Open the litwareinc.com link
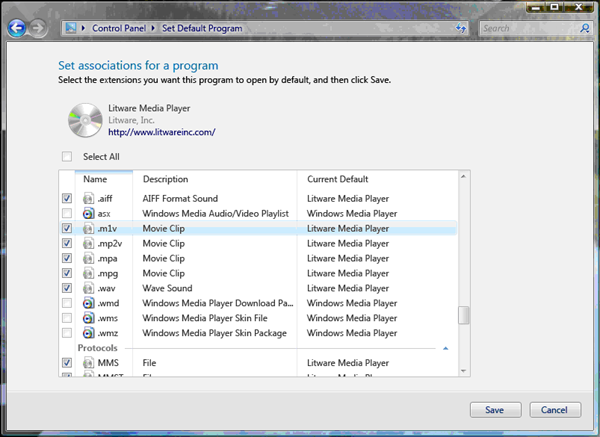The height and width of the screenshot is (437, 600). tap(161, 132)
